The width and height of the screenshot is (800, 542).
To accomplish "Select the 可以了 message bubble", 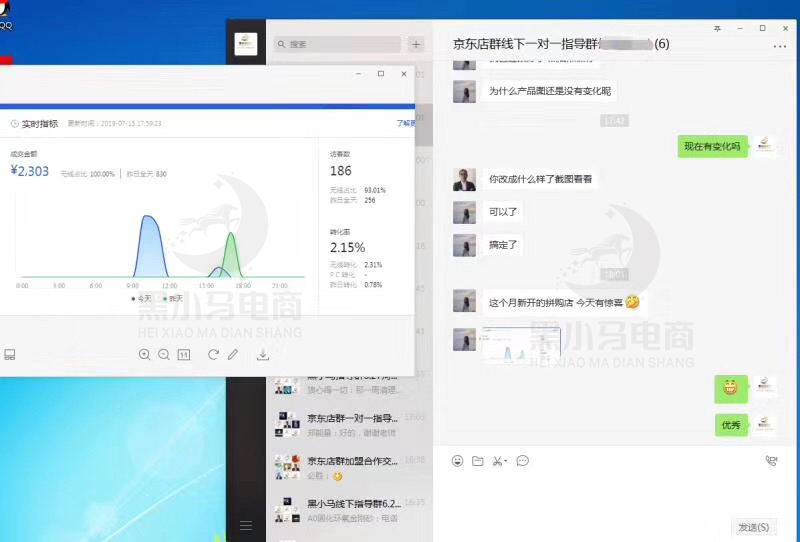I will pos(503,212).
